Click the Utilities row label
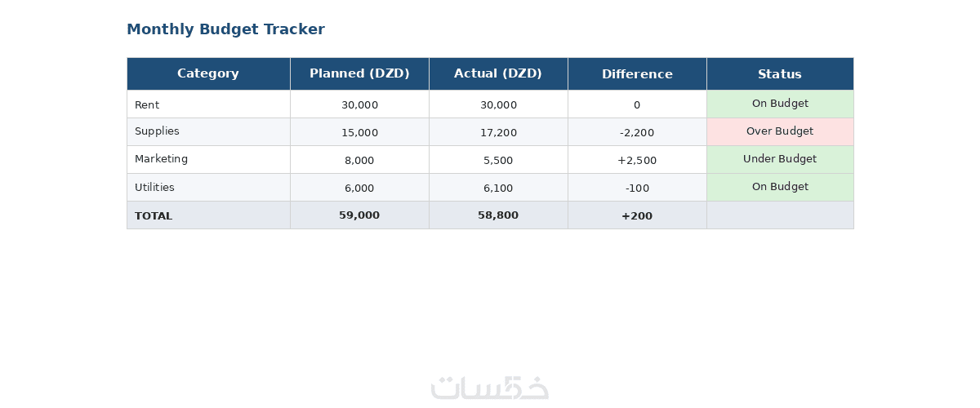The height and width of the screenshot is (408, 980). [154, 187]
